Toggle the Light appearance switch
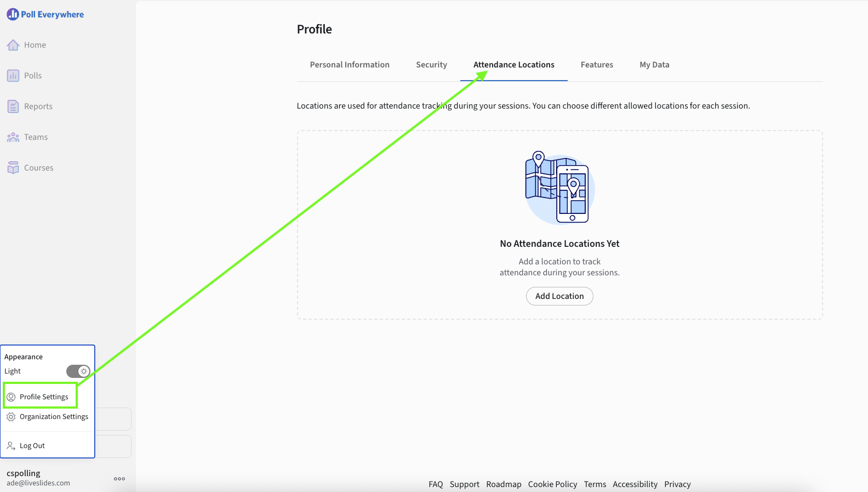The image size is (868, 492). (78, 371)
